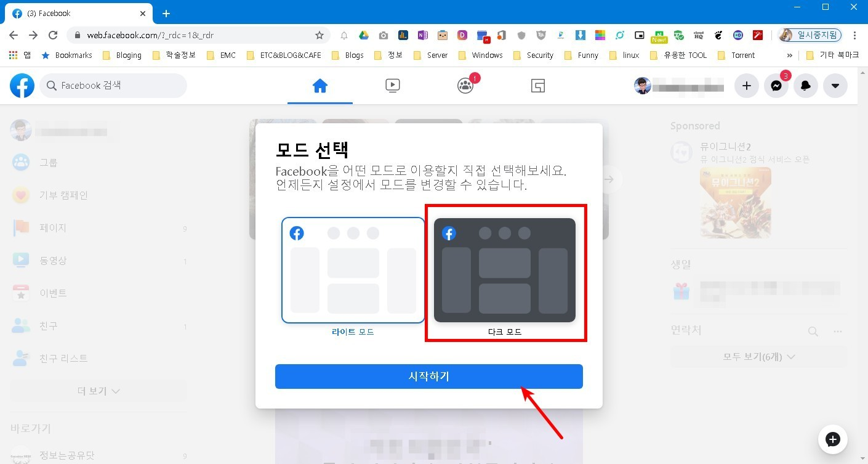Image resolution: width=868 pixels, height=464 pixels.
Task: Open the Watch video tab
Action: tap(393, 86)
